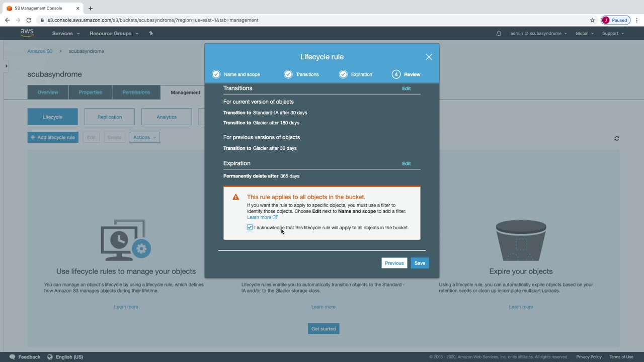Click the Expiration wizard step label
Image resolution: width=644 pixels, height=362 pixels.
tap(362, 74)
